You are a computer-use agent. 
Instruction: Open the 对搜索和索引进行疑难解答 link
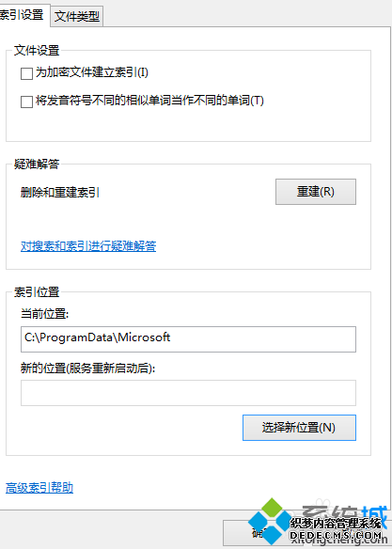[88, 246]
